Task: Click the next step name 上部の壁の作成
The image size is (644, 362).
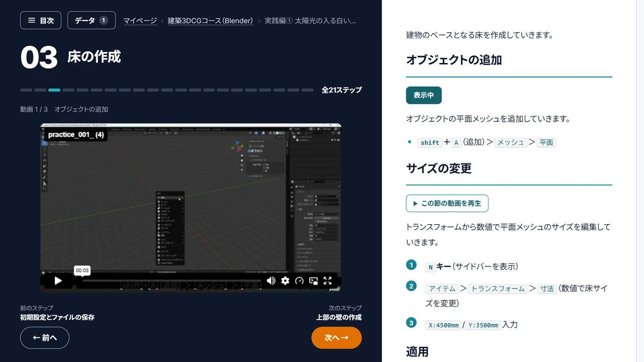Action: (x=339, y=317)
